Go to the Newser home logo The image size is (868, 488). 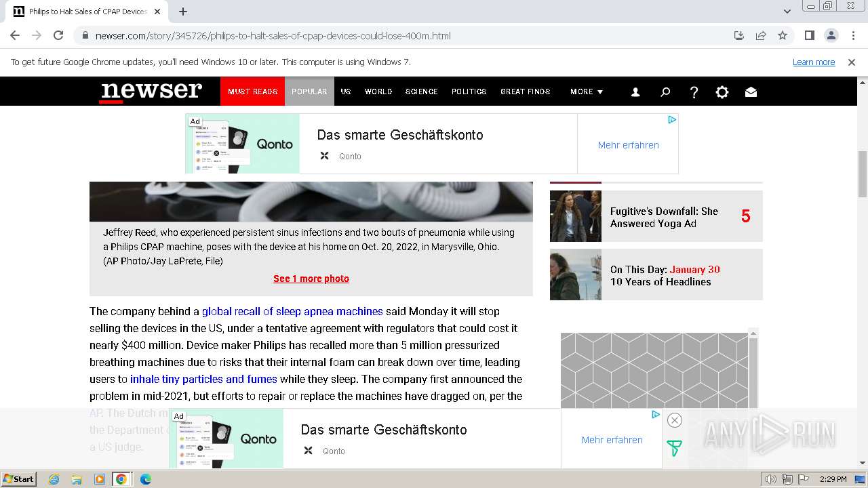pyautogui.click(x=151, y=91)
